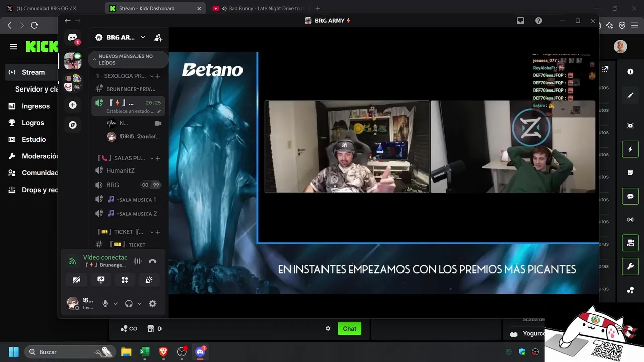Open the BRUNENGER-PRIV... text channel
This screenshot has height=362, width=644.
pos(128,89)
